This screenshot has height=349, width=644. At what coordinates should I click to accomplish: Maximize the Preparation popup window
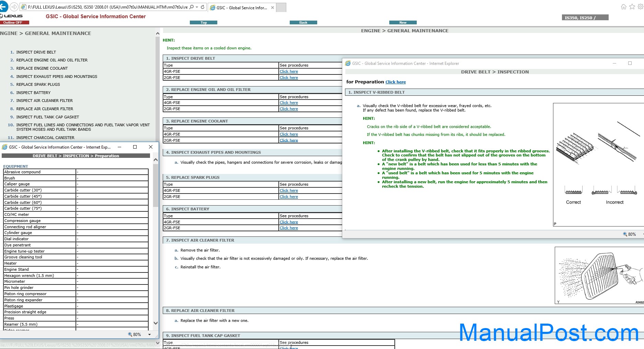click(x=135, y=147)
